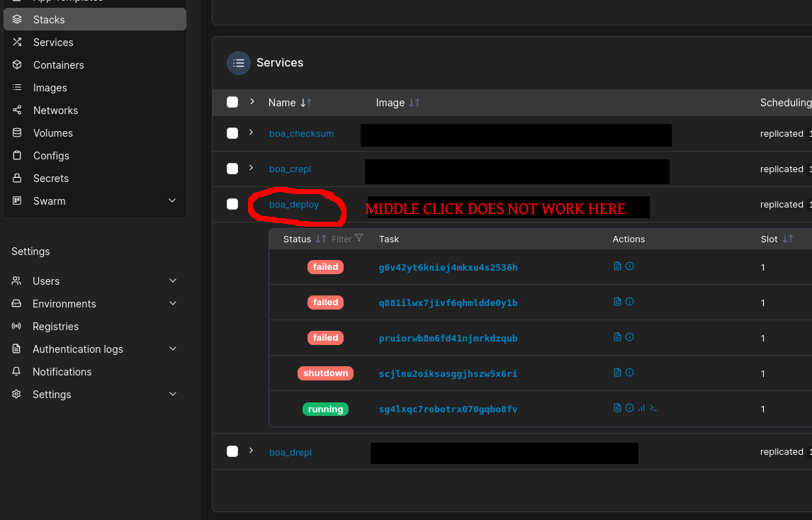Image resolution: width=812 pixels, height=520 pixels.
Task: Select the Secrets padlock icon in sidebar
Action: click(x=16, y=178)
